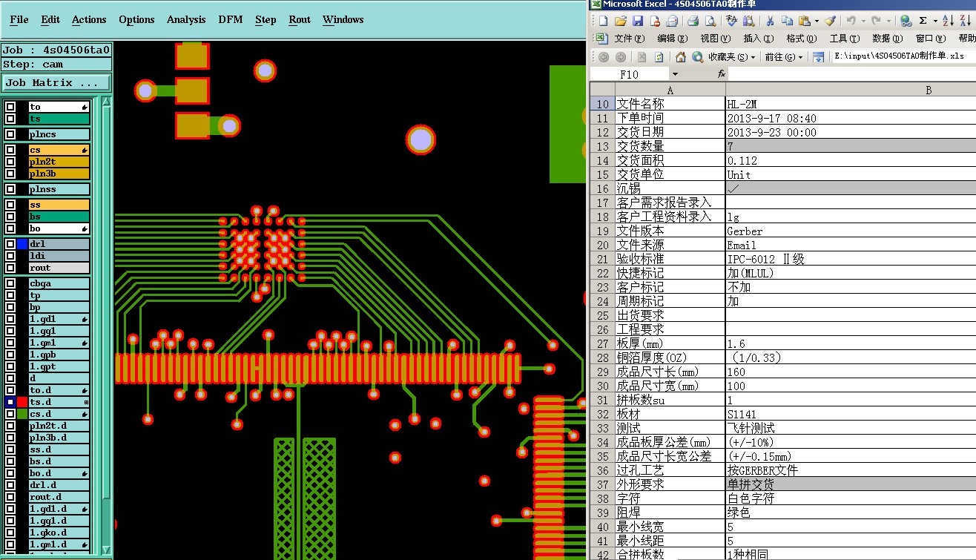Open the DFM menu in CAM editor
976x560 pixels.
[231, 20]
